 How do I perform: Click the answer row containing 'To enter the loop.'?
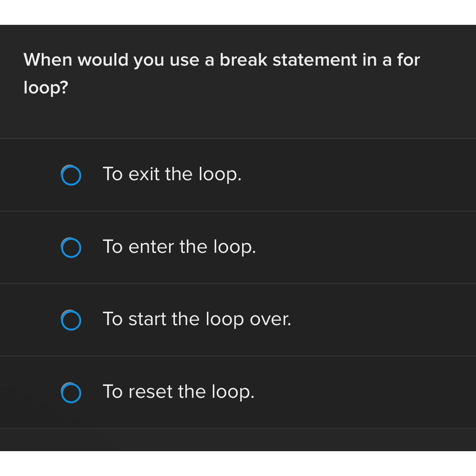pyautogui.click(x=237, y=247)
